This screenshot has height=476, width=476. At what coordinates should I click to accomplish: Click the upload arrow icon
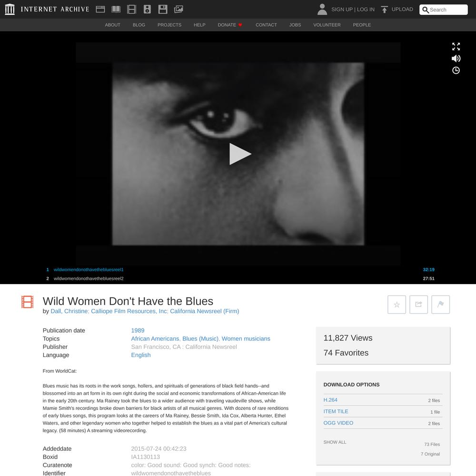[x=384, y=10]
